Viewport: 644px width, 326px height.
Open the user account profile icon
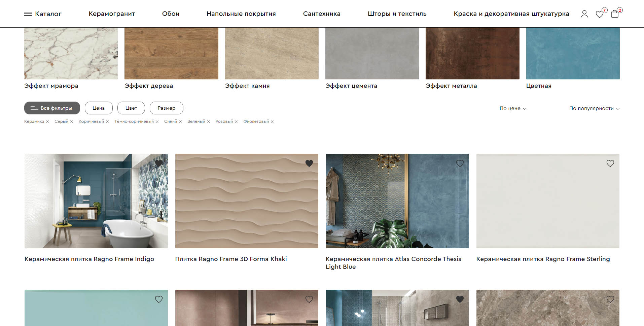click(584, 14)
